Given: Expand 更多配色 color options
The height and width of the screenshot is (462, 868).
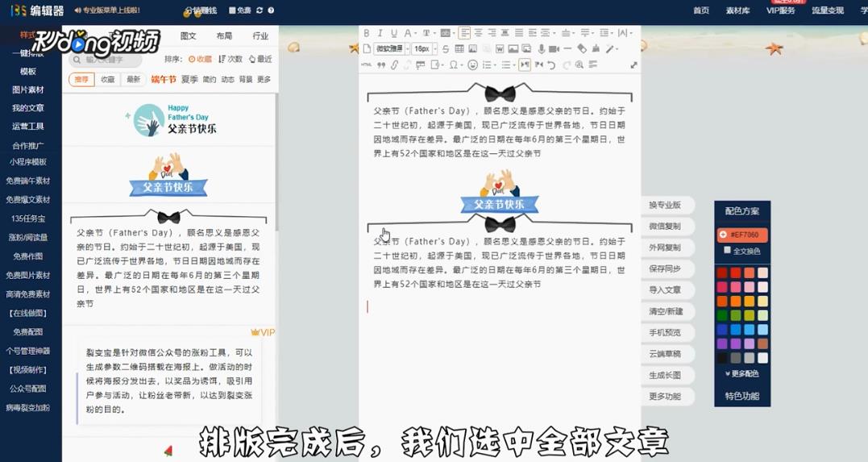Looking at the screenshot, I should point(741,374).
